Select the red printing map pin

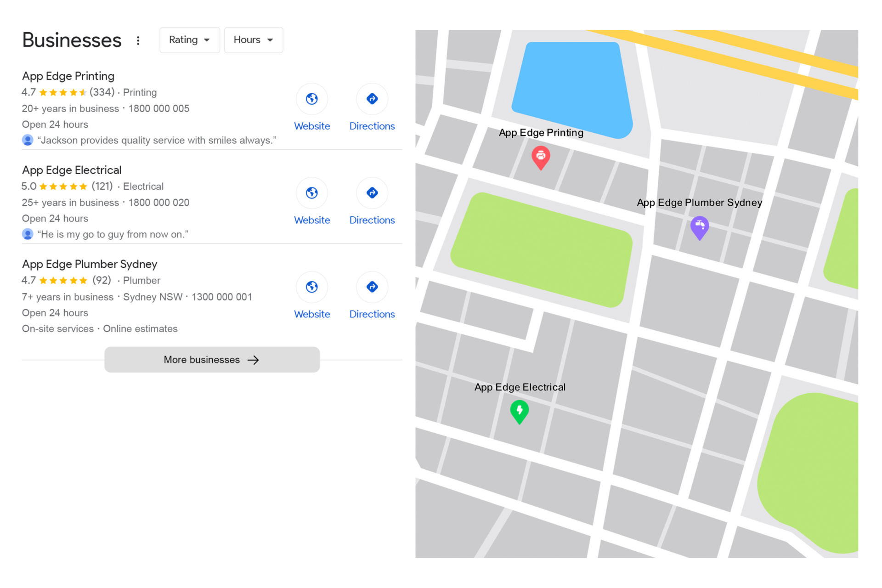(541, 157)
